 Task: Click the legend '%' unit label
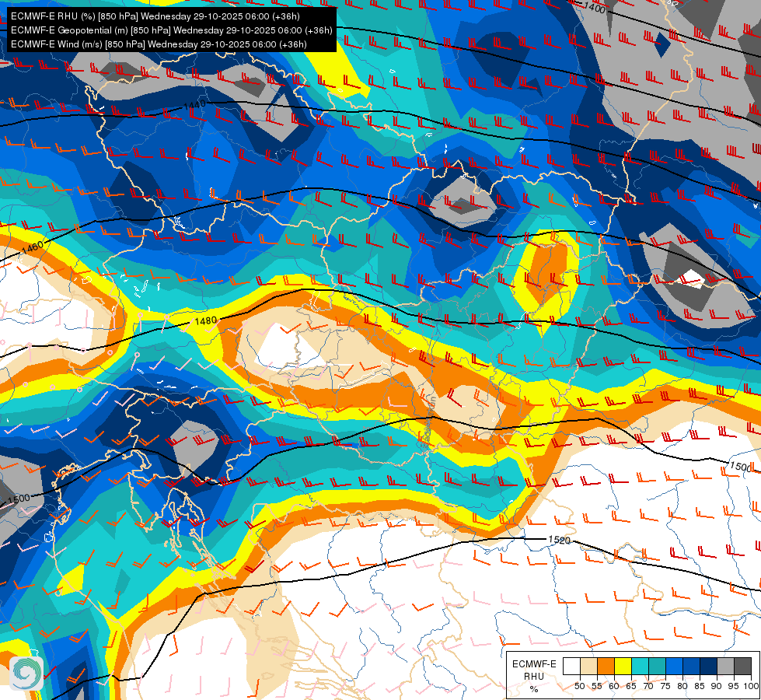click(x=534, y=689)
